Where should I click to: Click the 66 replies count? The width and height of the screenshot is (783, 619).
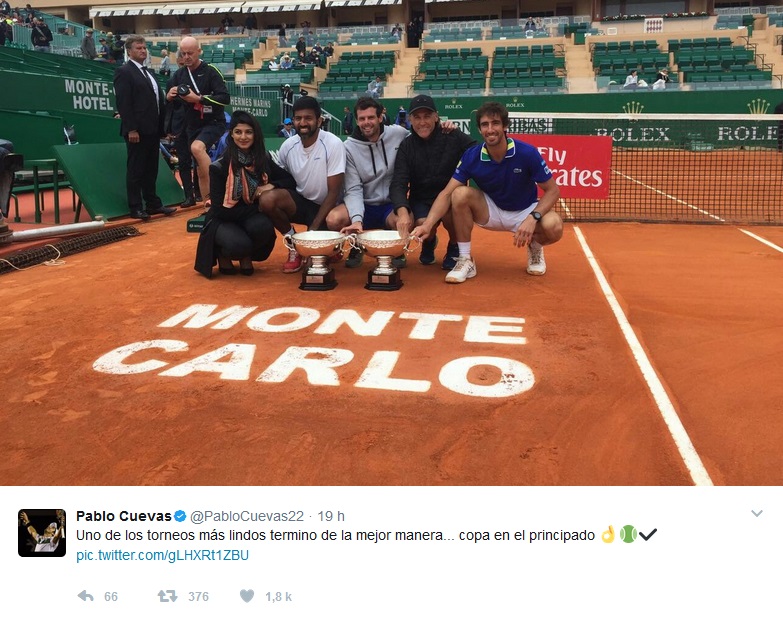click(x=111, y=597)
